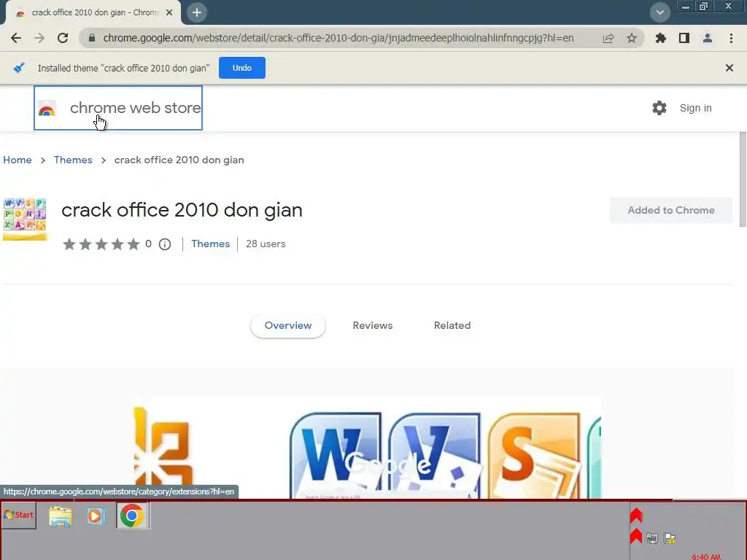Click the address bar URL
This screenshot has width=747, height=560.
(338, 38)
